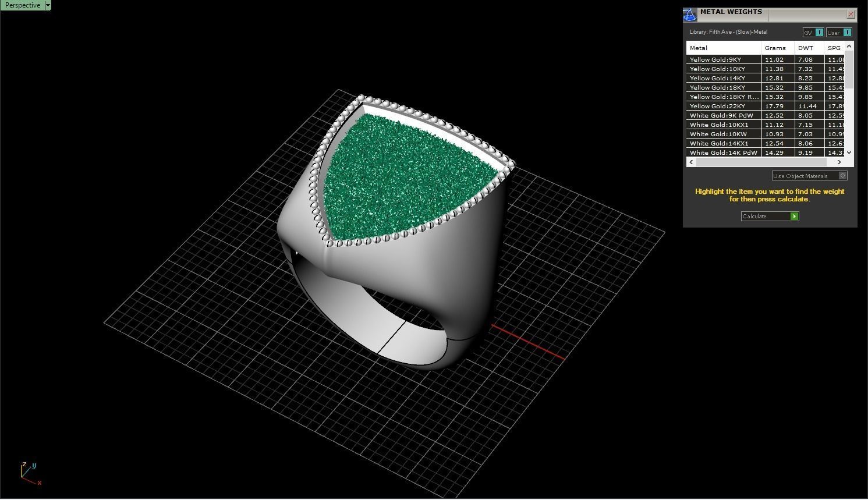Viewport: 868px width, 500px height.
Task: Click the metal list scroll up arrow
Action: pyautogui.click(x=849, y=46)
